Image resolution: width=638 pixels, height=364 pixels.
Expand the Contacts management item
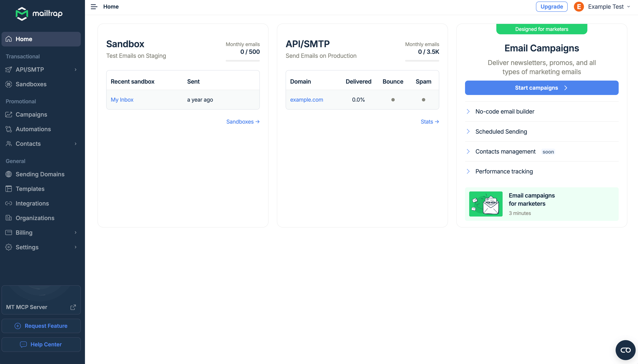click(541, 151)
